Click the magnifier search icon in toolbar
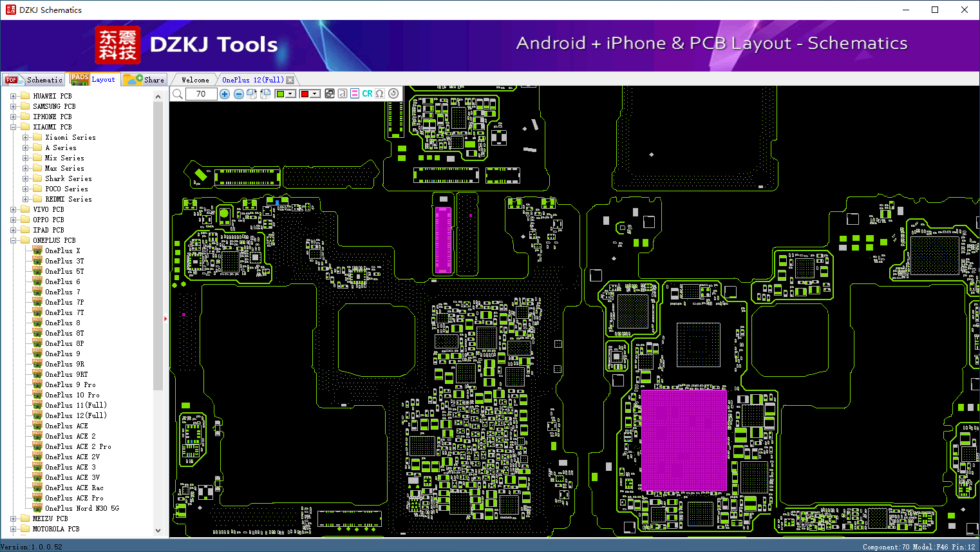 pos(178,94)
